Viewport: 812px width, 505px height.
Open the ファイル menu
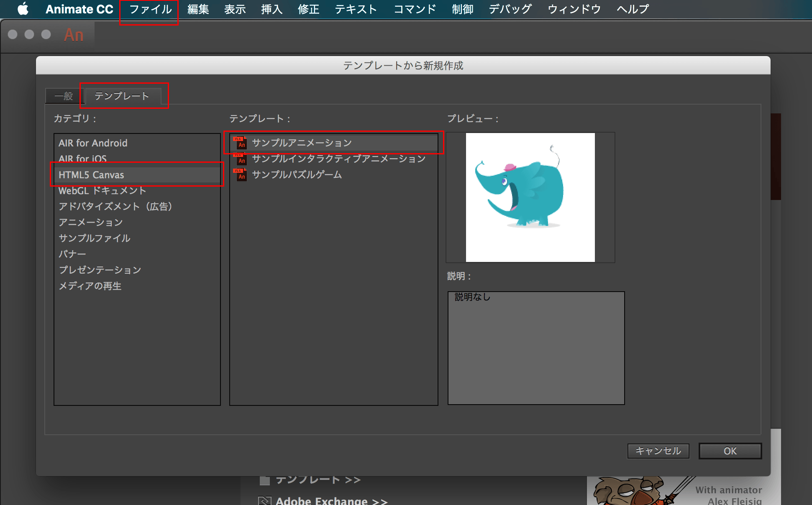[150, 9]
